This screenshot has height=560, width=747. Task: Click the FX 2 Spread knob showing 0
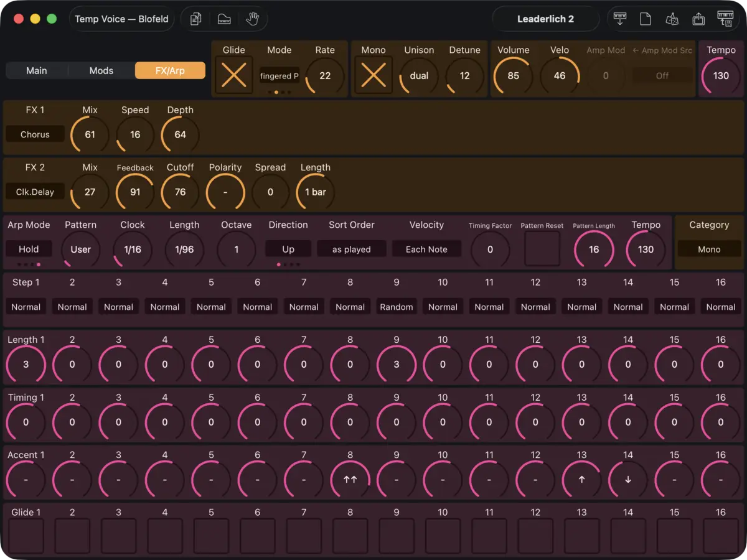click(x=270, y=192)
